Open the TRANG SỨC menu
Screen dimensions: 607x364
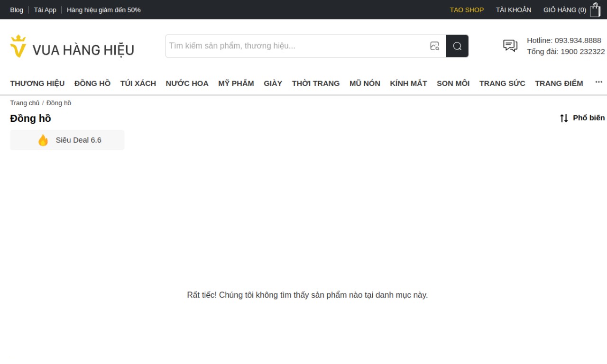(502, 83)
